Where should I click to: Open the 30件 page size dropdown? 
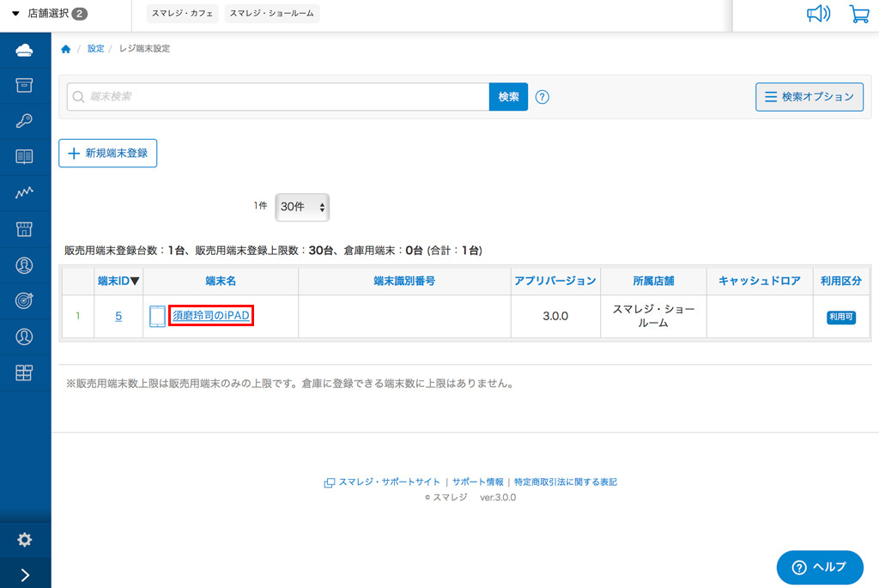coord(303,207)
